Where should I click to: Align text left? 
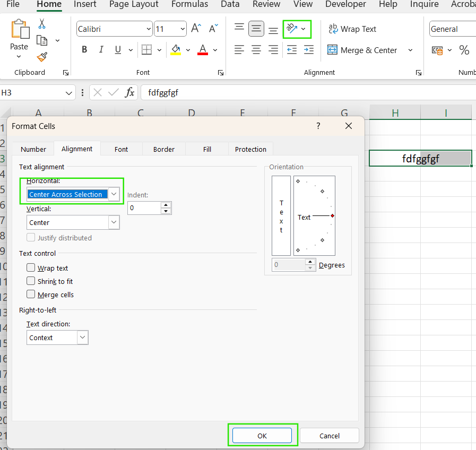pyautogui.click(x=239, y=49)
